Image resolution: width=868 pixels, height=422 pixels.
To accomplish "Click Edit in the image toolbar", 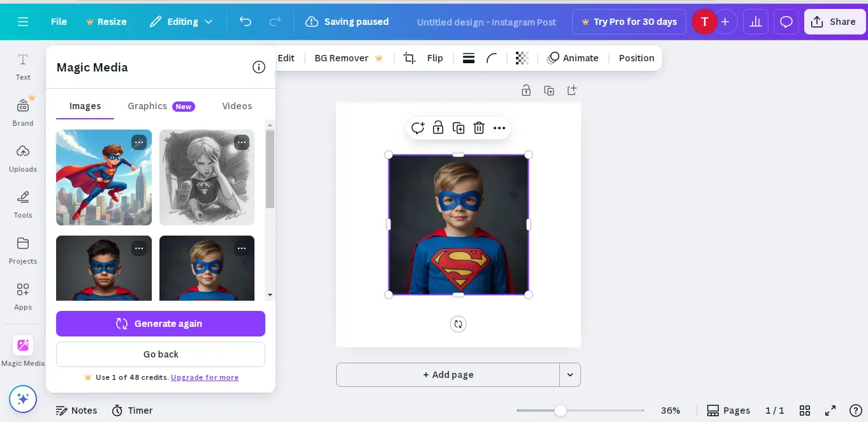I will coord(286,58).
